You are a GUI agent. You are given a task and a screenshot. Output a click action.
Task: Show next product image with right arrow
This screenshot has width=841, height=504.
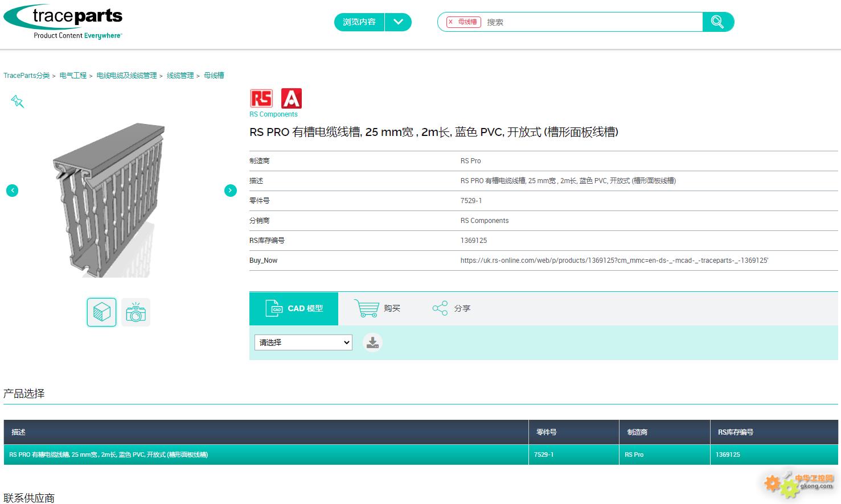pyautogui.click(x=230, y=191)
